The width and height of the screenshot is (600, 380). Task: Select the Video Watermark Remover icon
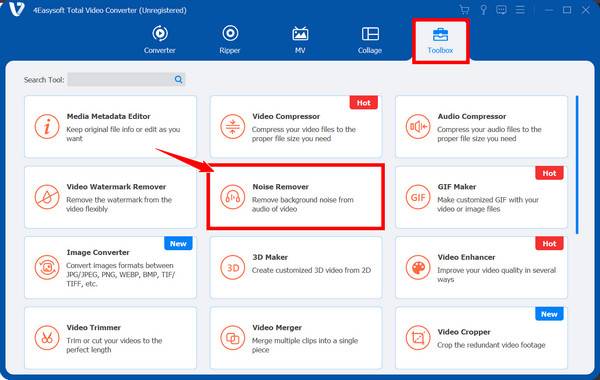click(x=47, y=197)
